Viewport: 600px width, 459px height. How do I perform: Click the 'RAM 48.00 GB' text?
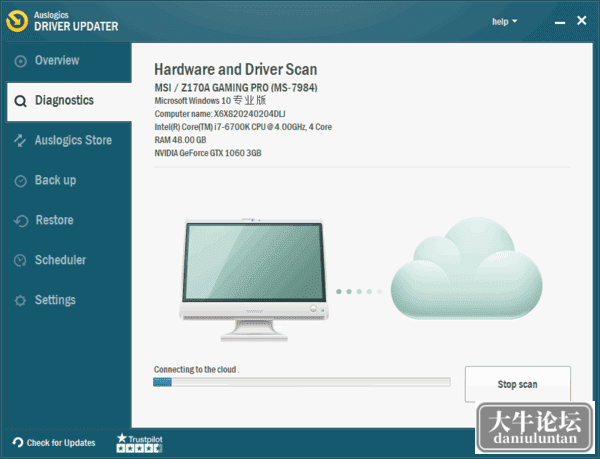coord(180,140)
